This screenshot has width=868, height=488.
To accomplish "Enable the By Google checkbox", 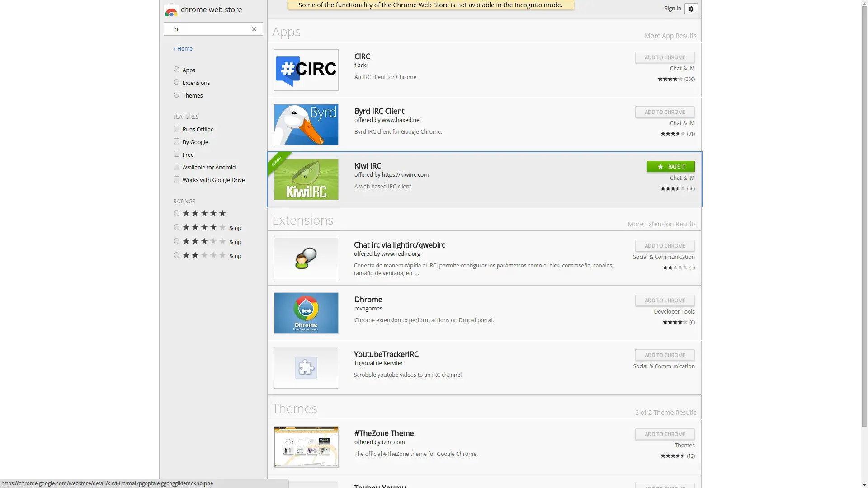I will (x=176, y=141).
